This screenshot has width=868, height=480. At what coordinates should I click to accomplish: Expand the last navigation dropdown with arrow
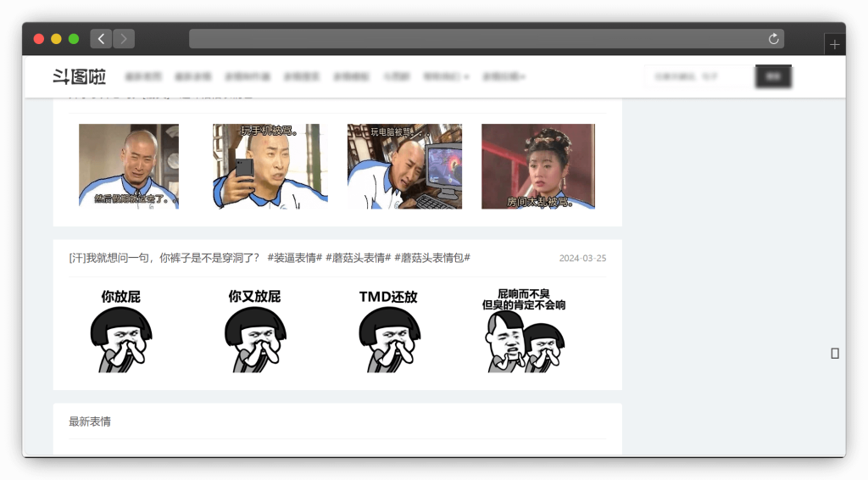(x=504, y=76)
